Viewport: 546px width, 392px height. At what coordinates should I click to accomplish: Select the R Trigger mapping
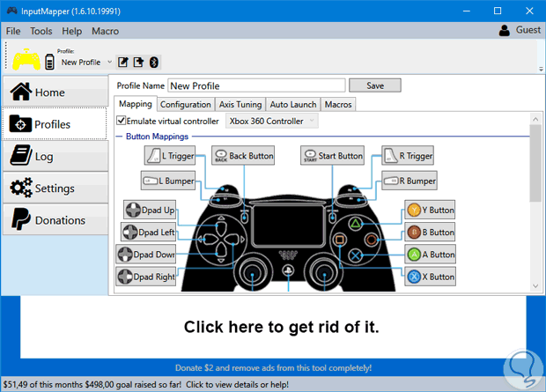point(408,155)
